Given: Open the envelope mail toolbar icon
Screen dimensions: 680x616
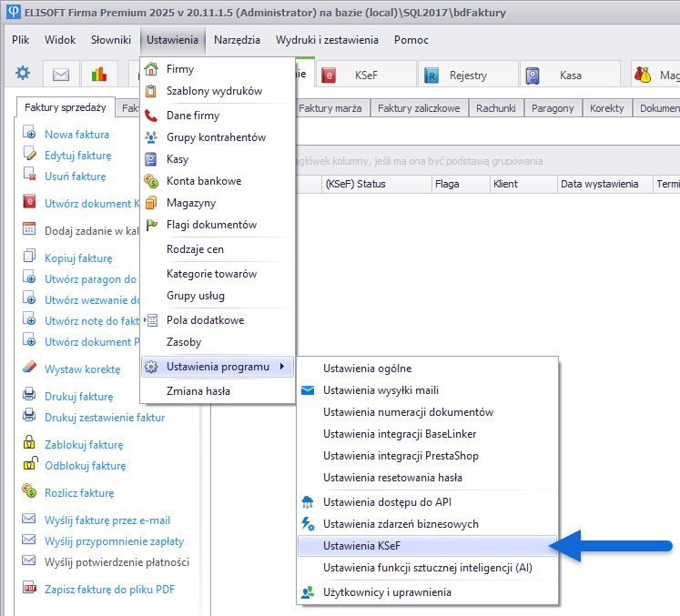Looking at the screenshot, I should click(x=61, y=74).
